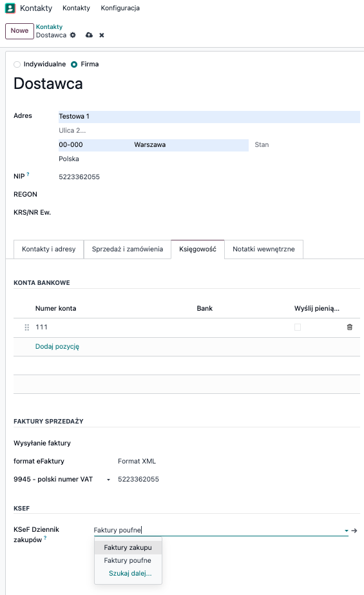Open the Konfiguracja menu
Image resolution: width=364 pixels, height=595 pixels.
pyautogui.click(x=120, y=8)
